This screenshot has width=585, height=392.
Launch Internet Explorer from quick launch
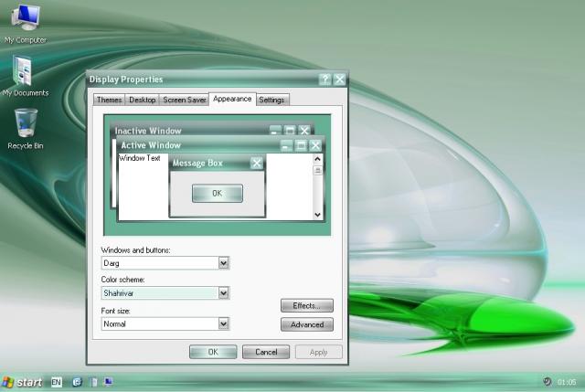(x=77, y=382)
